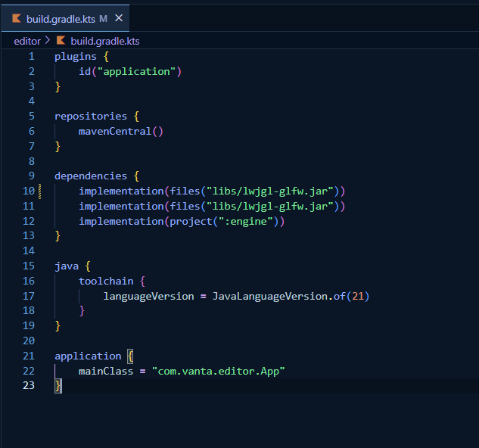
Task: Click line number 21 at application block
Action: coord(29,356)
